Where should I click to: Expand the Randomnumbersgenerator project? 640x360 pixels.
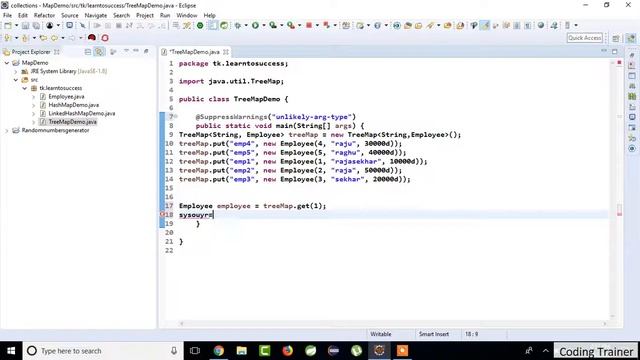(7, 131)
